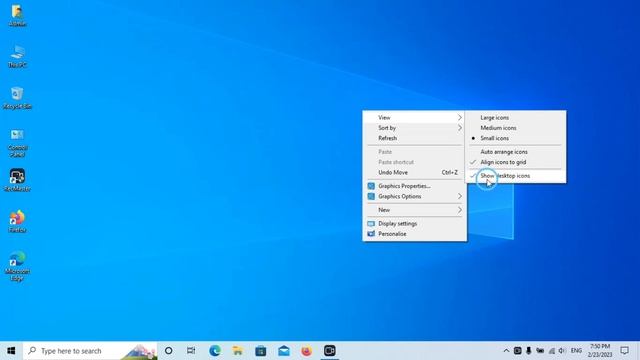
Task: Choose Small icons view option
Action: click(515, 138)
